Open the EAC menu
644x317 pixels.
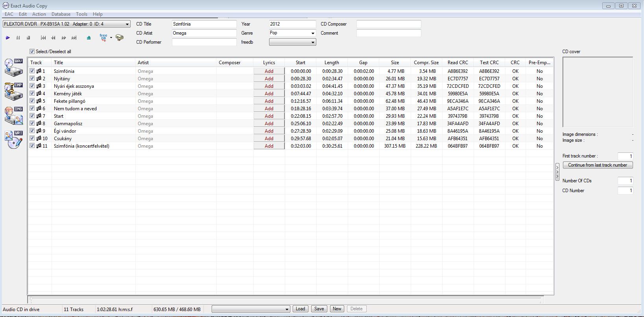click(x=9, y=14)
